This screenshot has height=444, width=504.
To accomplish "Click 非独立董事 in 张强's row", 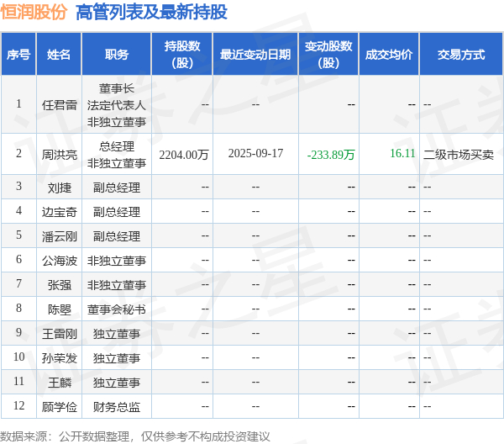I will pyautogui.click(x=117, y=285).
